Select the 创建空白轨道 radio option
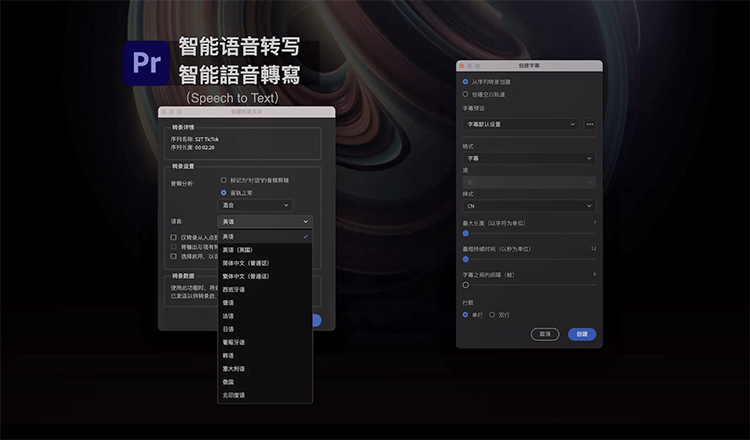 (465, 94)
